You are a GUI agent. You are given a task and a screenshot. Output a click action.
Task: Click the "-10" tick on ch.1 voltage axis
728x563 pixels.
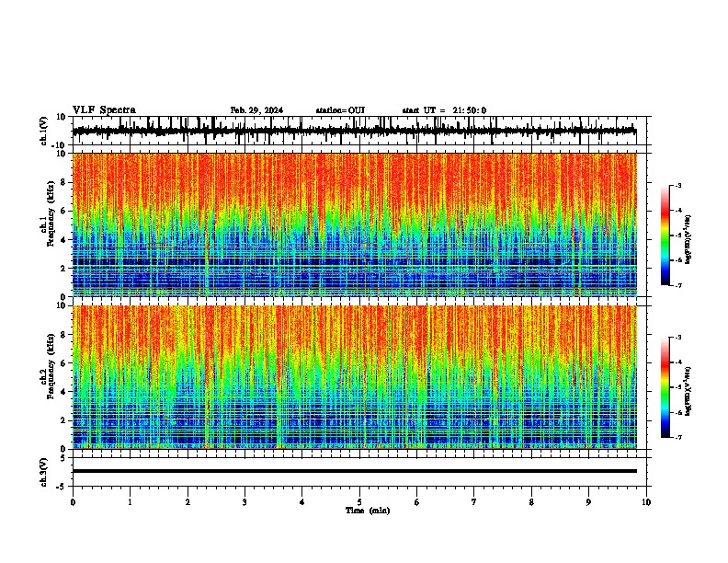(x=60, y=145)
